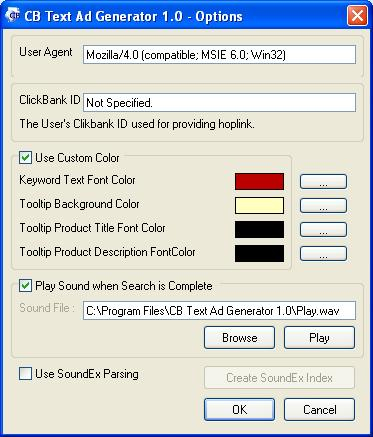This screenshot has width=373, height=437.
Task: Open picker for Tooltip Product Title Font Color
Action: pyautogui.click(x=323, y=230)
